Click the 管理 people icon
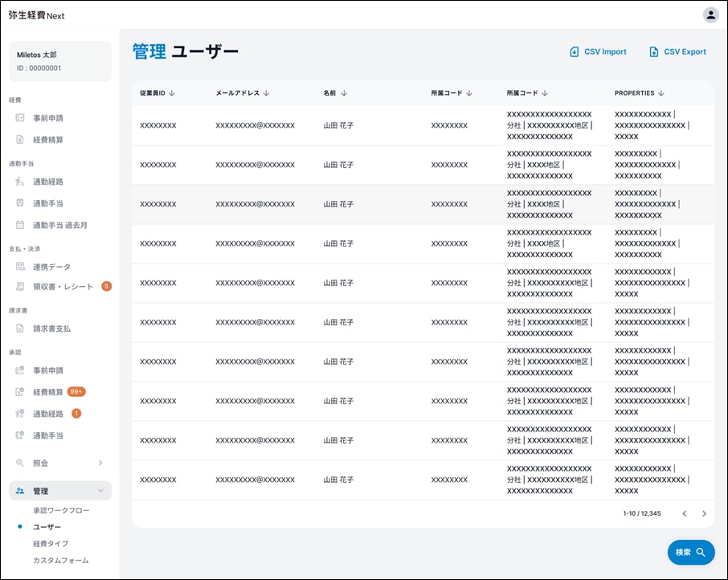The height and width of the screenshot is (580, 728). [20, 491]
